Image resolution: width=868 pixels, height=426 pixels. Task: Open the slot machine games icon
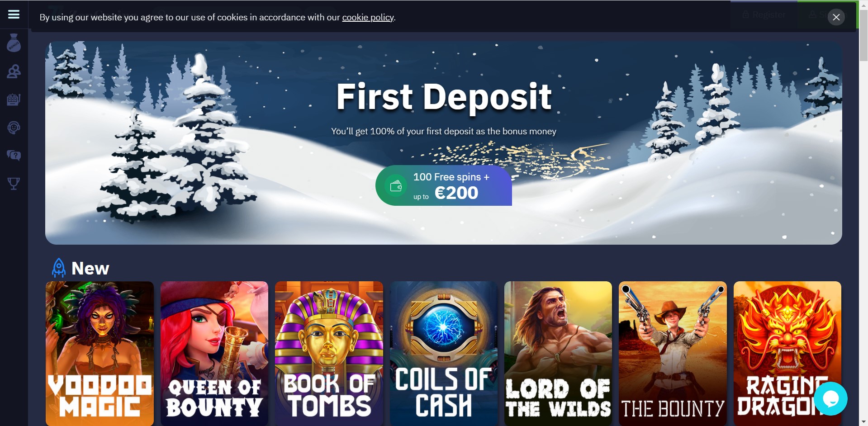14,99
